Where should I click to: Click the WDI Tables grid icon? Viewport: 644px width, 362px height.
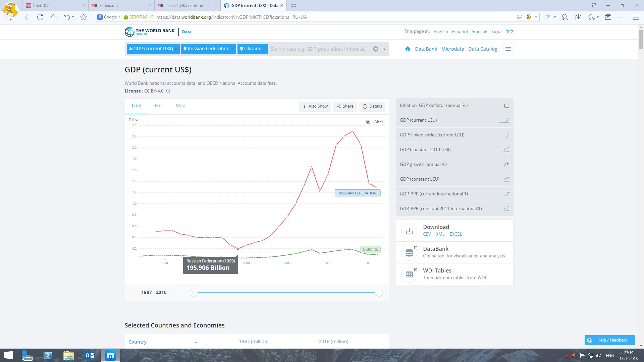pos(409,274)
